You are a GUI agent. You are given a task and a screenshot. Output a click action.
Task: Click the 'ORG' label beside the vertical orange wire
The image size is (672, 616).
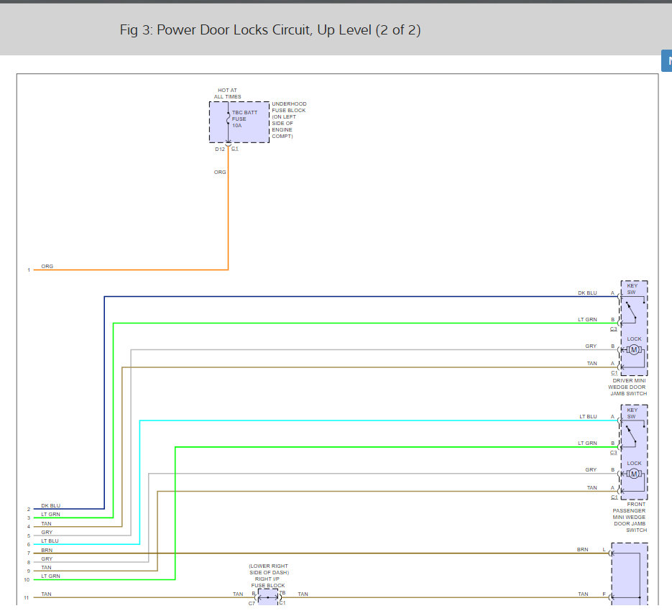point(220,172)
